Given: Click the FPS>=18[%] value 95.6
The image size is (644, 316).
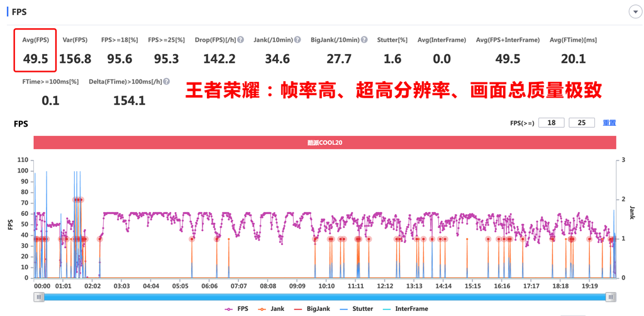Looking at the screenshot, I should click(x=119, y=59).
